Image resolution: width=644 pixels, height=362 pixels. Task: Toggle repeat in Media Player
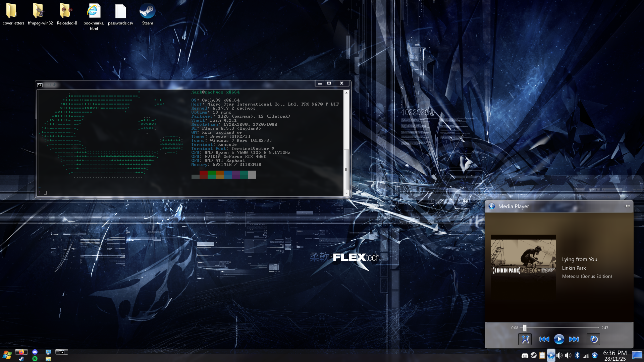[594, 339]
